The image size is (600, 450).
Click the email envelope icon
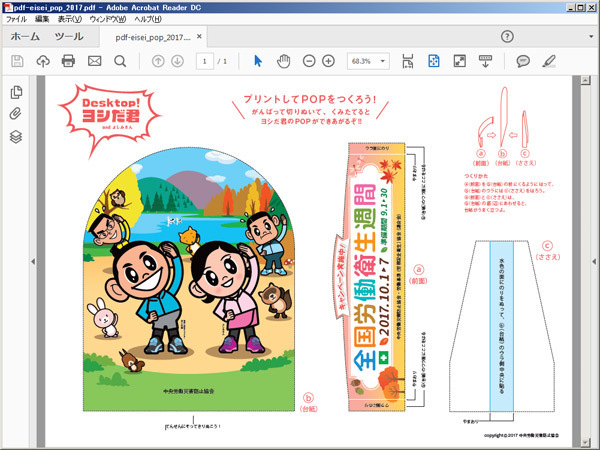click(95, 61)
